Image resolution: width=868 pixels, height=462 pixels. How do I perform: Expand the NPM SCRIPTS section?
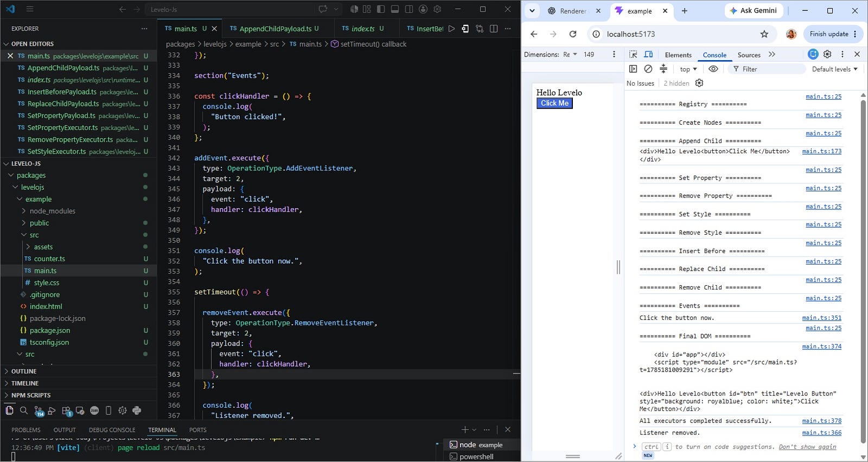pos(79,395)
